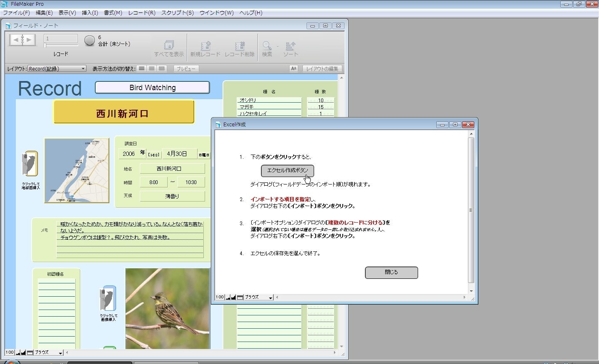Click the insert map image icon
The width and height of the screenshot is (599, 364).
pos(30,163)
